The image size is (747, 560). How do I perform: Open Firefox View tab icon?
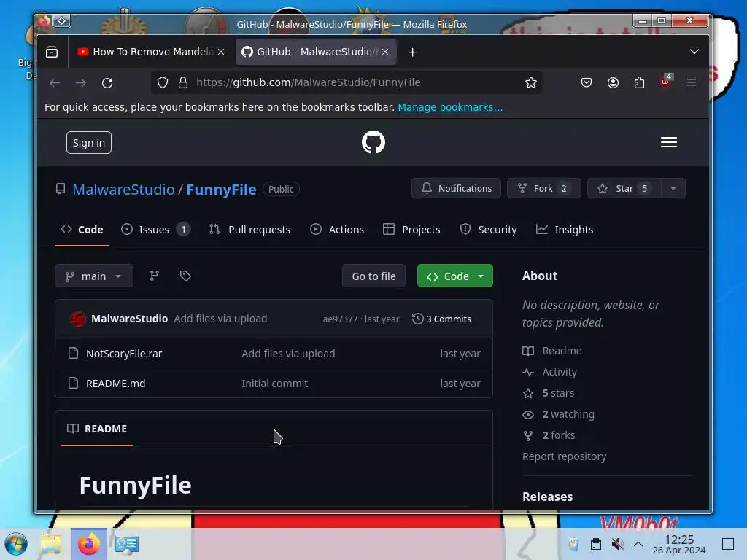(x=52, y=52)
